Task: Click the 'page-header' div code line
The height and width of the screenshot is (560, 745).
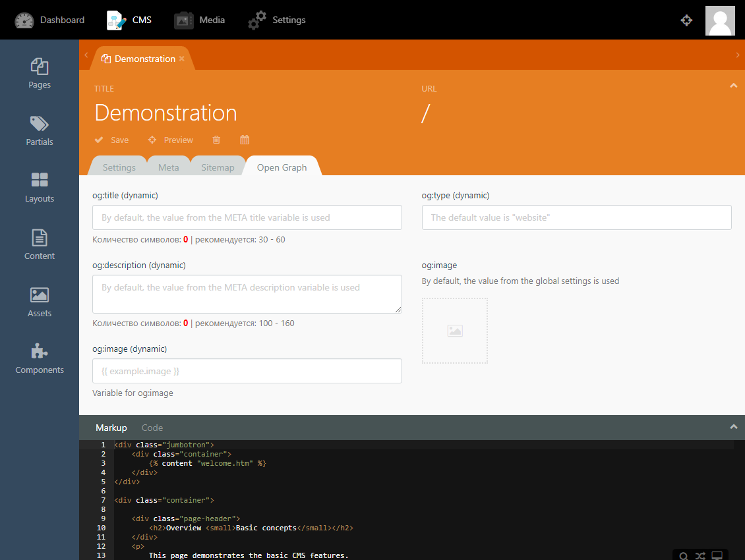Action: point(186,518)
